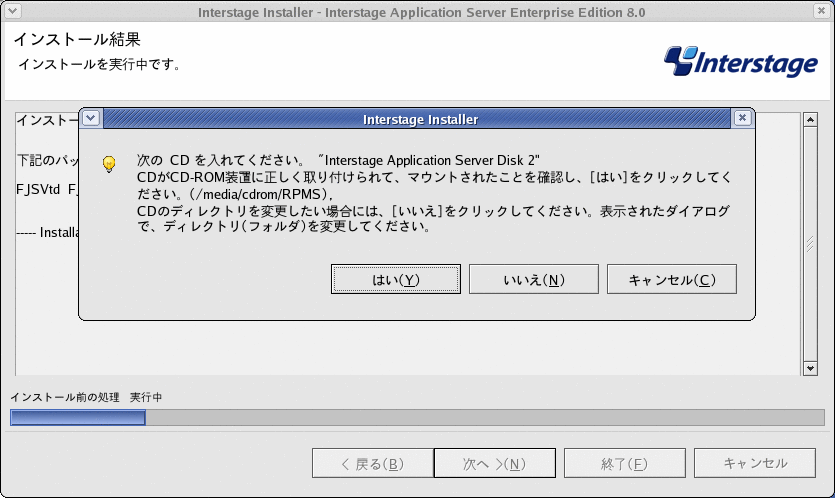Click the はい(Y) button
The image size is (835, 498).
(396, 279)
